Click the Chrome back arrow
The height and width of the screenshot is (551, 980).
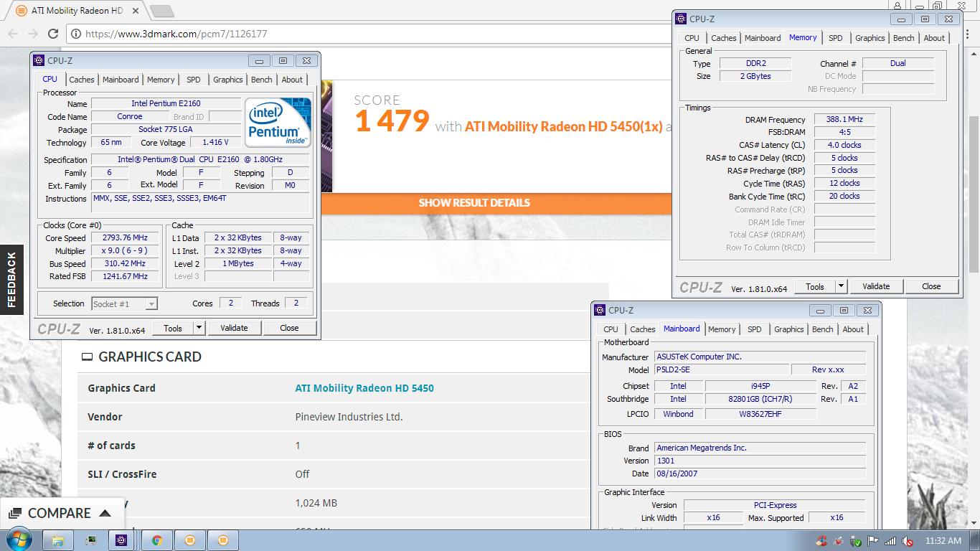point(13,34)
